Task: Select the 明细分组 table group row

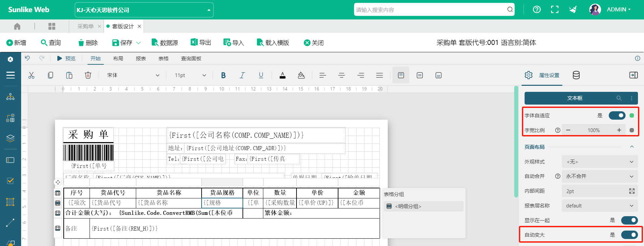Action: point(423,206)
